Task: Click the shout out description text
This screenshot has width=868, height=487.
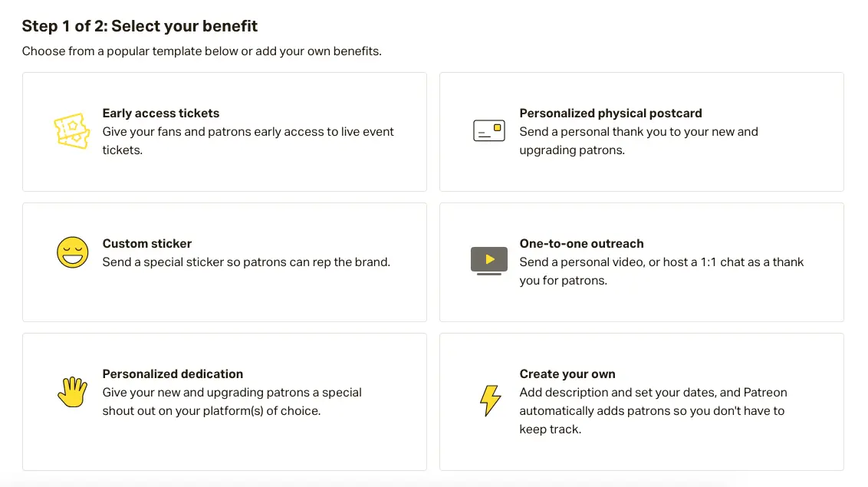Action: (232, 402)
